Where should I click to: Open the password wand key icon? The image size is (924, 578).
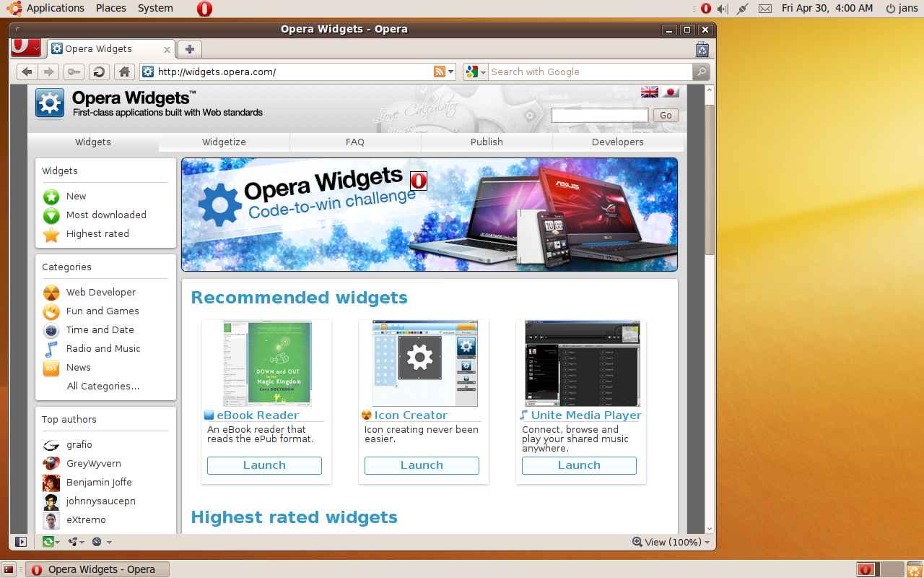[74, 72]
